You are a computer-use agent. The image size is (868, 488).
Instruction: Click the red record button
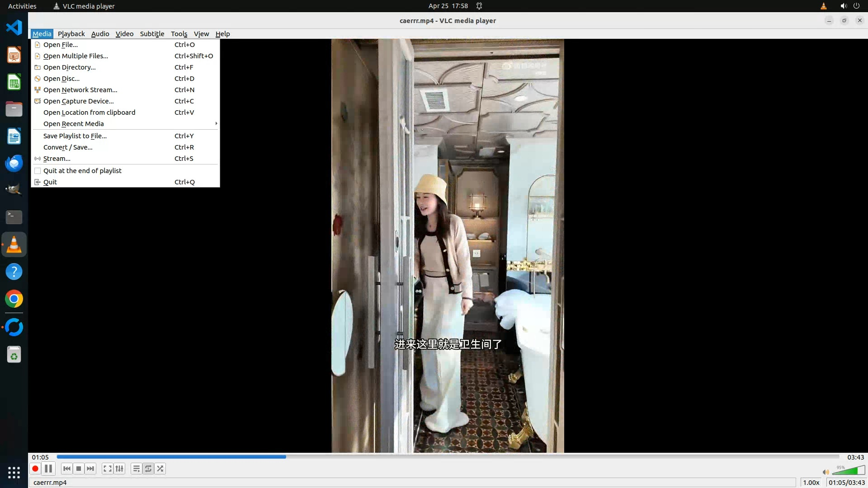click(35, 469)
